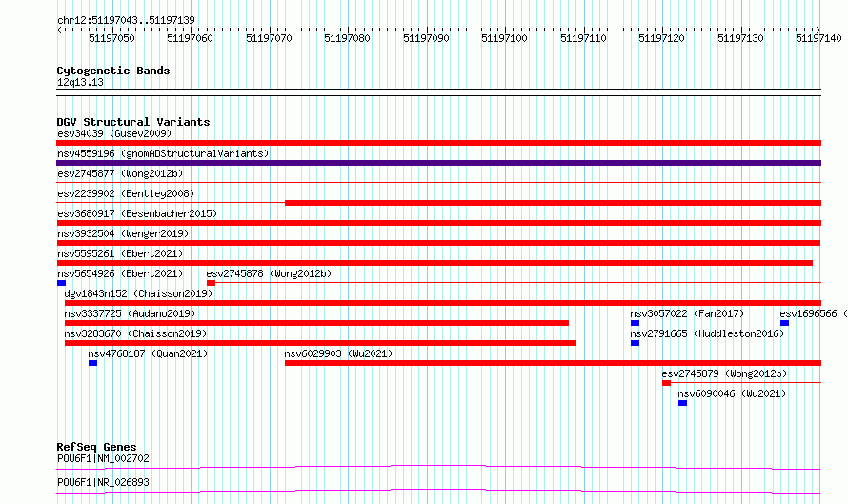Open nsv3283670 (Chaisson2019) label
The image size is (848, 504).
click(135, 333)
